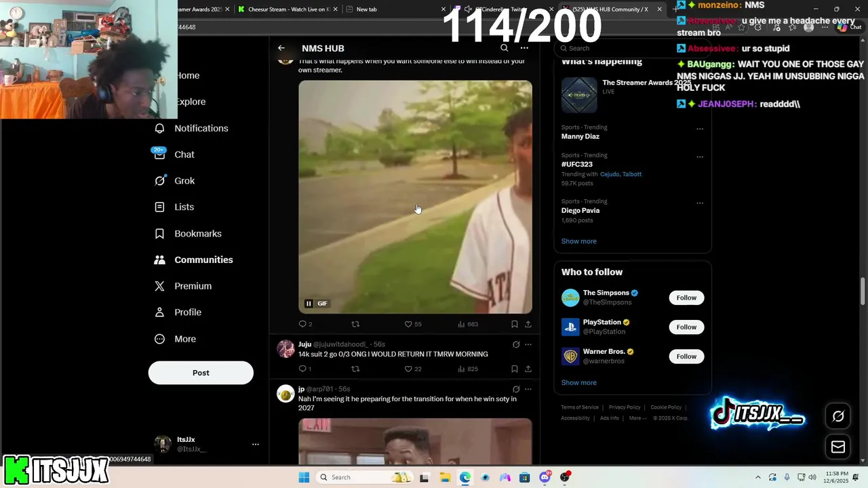Bookmark the GIF post

point(515,324)
